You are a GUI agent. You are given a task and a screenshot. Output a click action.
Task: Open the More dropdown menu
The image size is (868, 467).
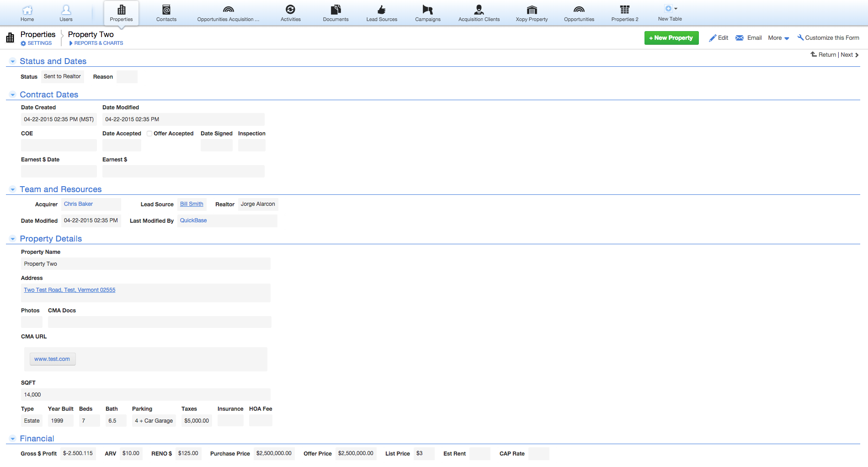pos(778,38)
